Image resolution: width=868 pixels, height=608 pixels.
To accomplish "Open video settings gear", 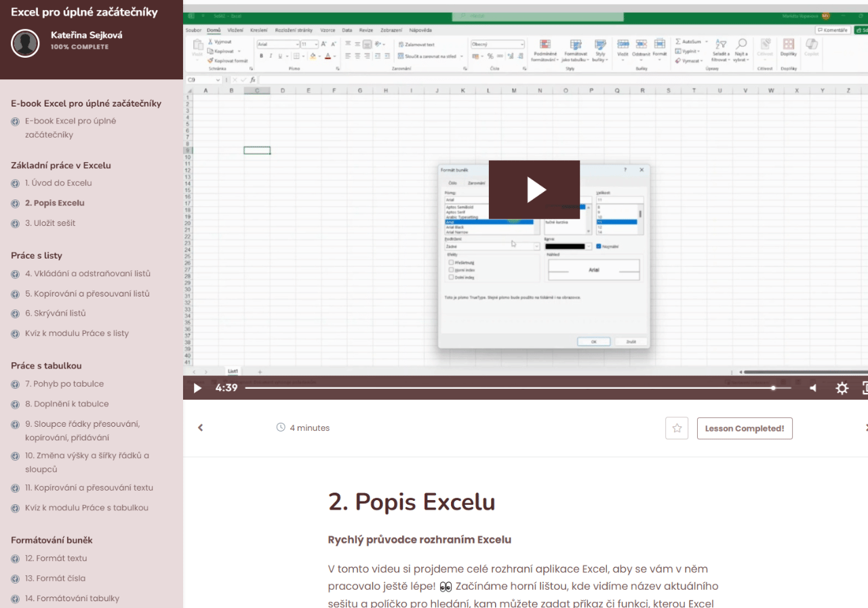I will click(x=842, y=388).
